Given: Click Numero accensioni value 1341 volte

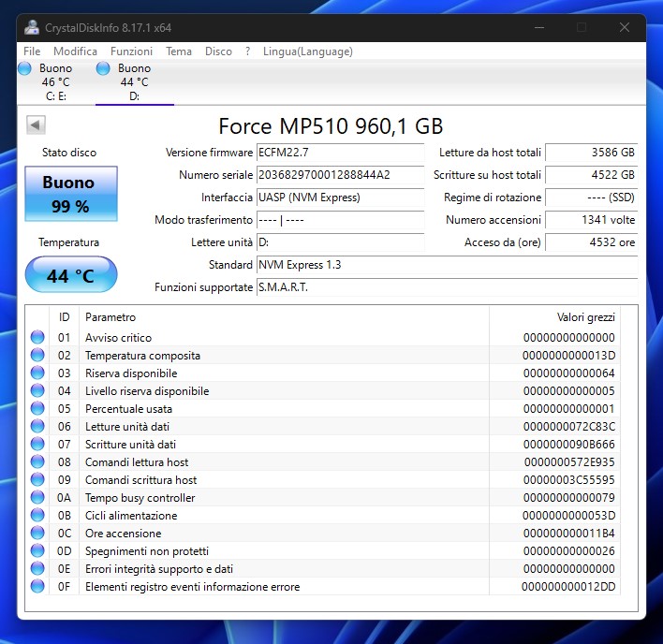Looking at the screenshot, I should point(591,220).
